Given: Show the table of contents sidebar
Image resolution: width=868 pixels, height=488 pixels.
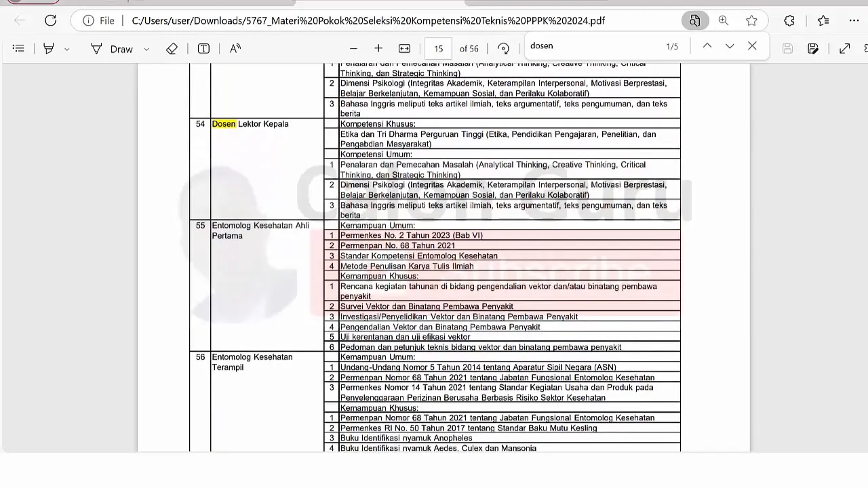Looking at the screenshot, I should [x=18, y=48].
